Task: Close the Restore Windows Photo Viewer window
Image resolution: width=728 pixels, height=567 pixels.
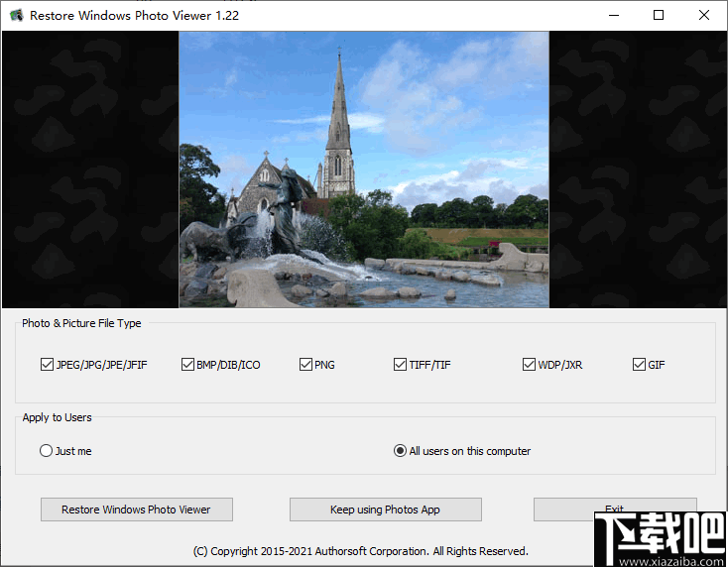Action: point(704,15)
